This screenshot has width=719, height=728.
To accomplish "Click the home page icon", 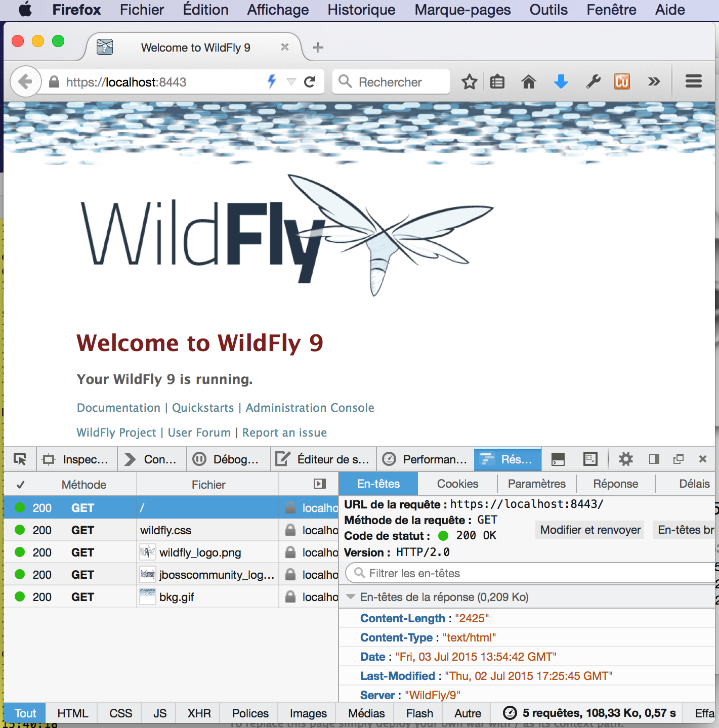I will pyautogui.click(x=529, y=81).
